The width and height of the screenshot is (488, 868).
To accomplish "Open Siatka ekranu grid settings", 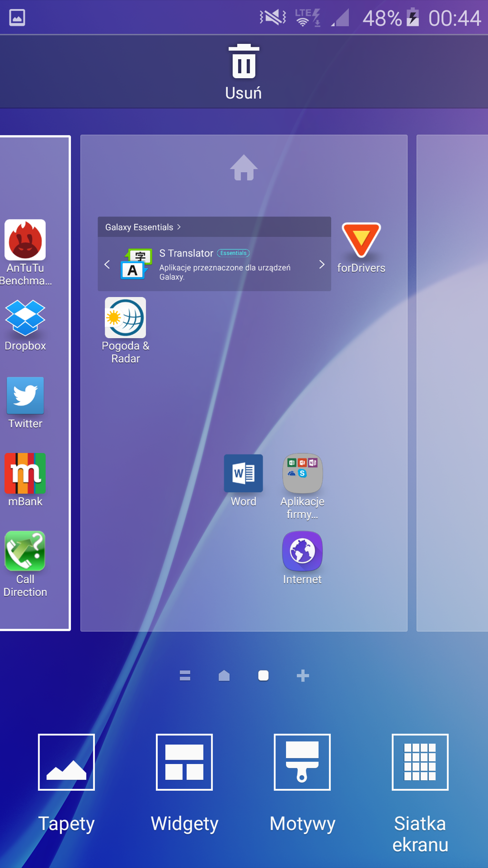I will point(420,762).
